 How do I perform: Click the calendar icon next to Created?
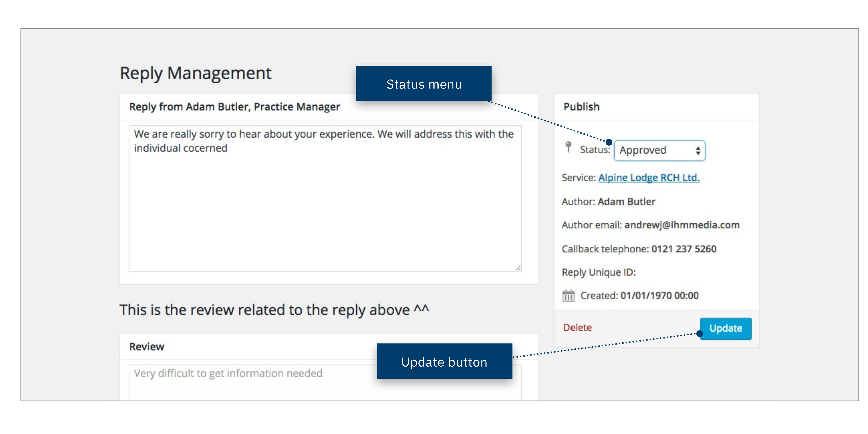tap(568, 295)
